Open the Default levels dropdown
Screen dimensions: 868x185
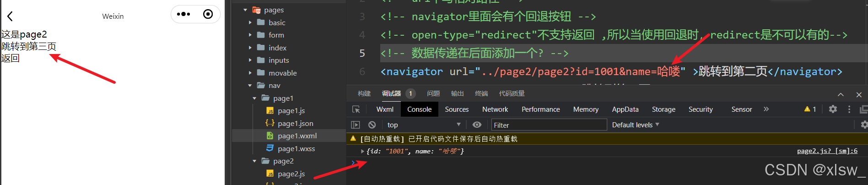636,125
